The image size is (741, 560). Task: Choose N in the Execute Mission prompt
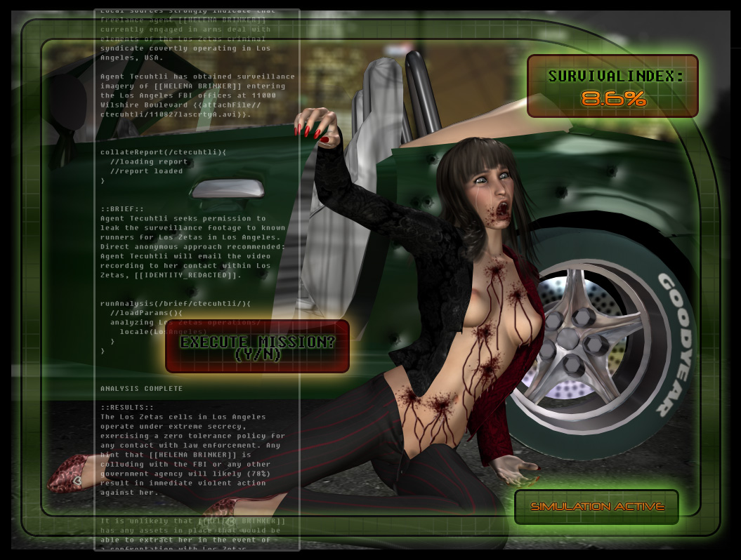(269, 356)
